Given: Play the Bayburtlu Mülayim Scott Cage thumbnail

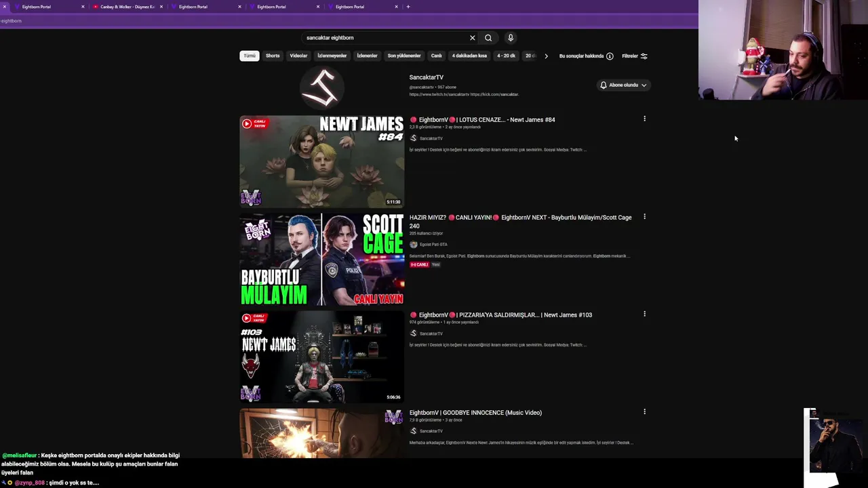Looking at the screenshot, I should 322,260.
